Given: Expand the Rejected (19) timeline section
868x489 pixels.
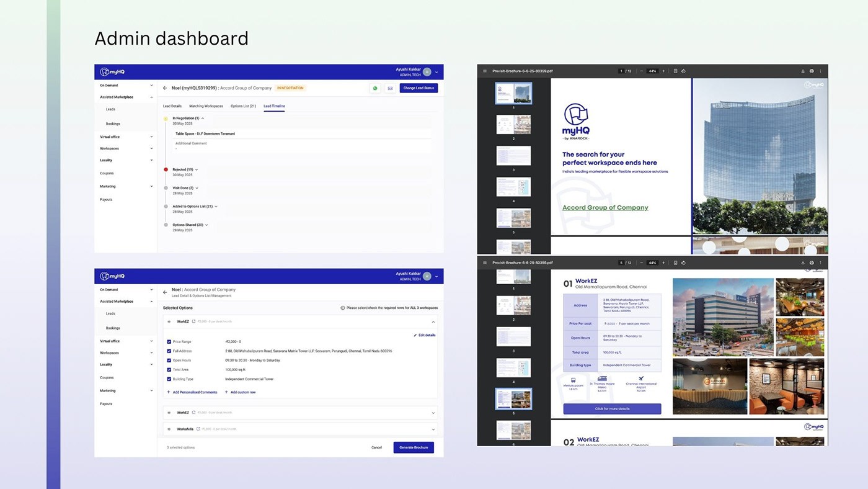Looking at the screenshot, I should pyautogui.click(x=197, y=169).
